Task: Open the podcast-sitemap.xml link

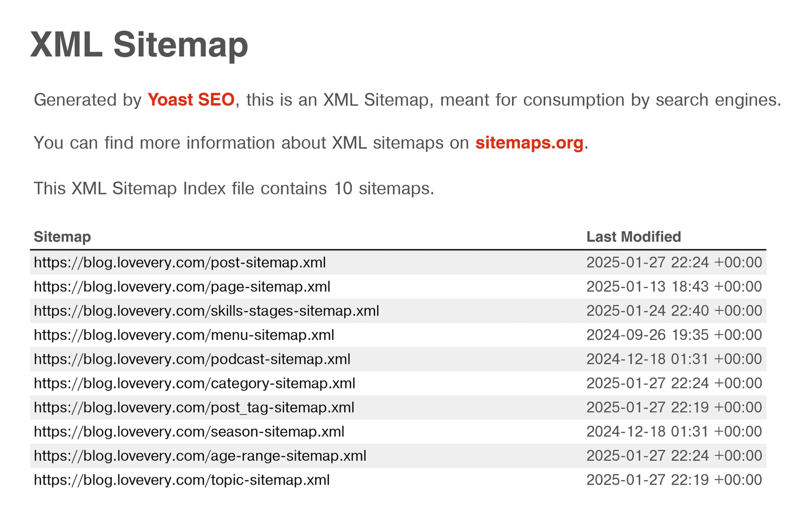Action: pyautogui.click(x=192, y=359)
